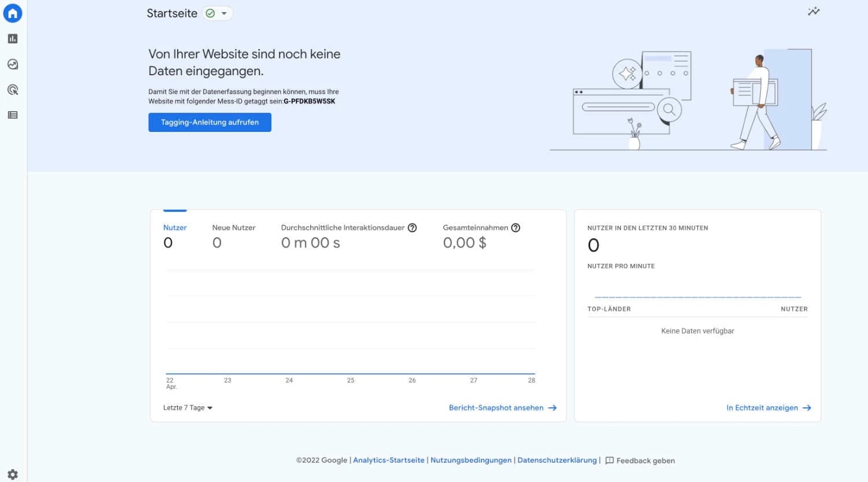Image resolution: width=868 pixels, height=482 pixels.
Task: Open the Letzte 7 Tage date range selector
Action: pyautogui.click(x=186, y=407)
